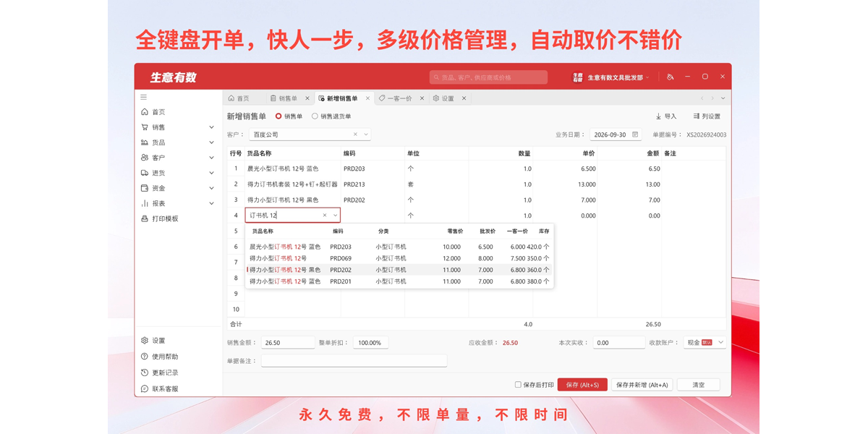
Task: Click the 保存 (Alt+S) button
Action: point(582,385)
